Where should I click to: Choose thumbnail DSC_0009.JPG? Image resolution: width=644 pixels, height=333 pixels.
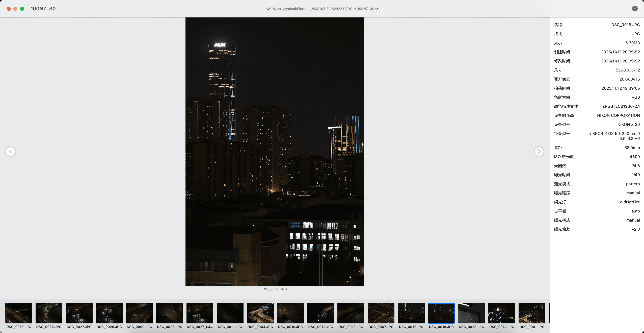point(140,313)
